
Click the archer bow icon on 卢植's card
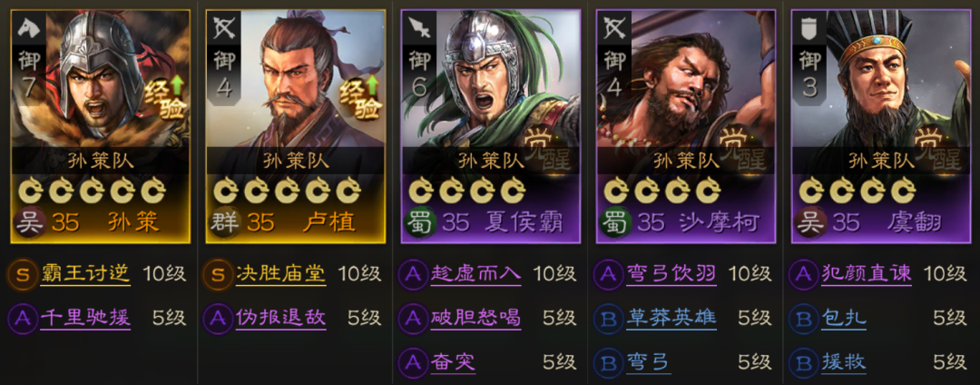223,28
